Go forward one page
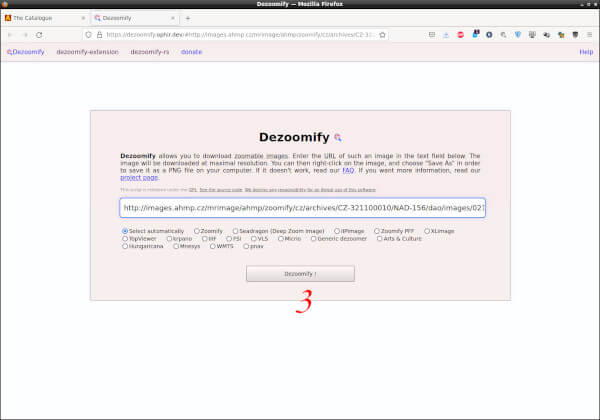The width and height of the screenshot is (600, 420). tap(25, 35)
